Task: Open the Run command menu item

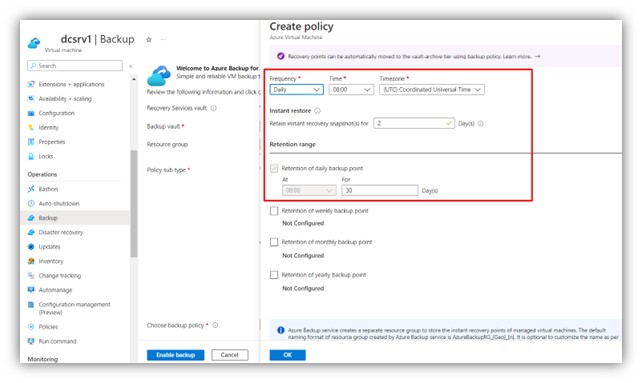Action: [x=57, y=341]
